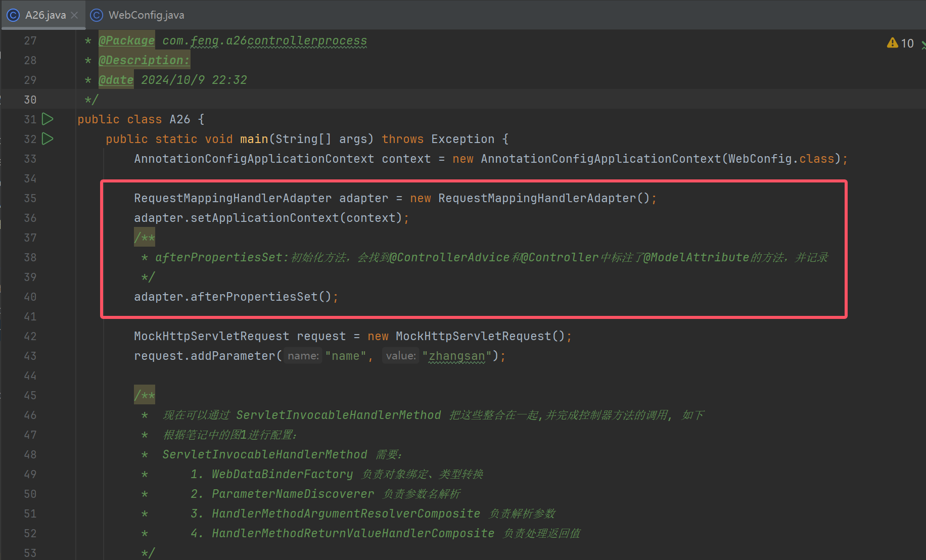Click the "zhangsan" string literal
Viewport: 926px width, 560px height.
(457, 356)
